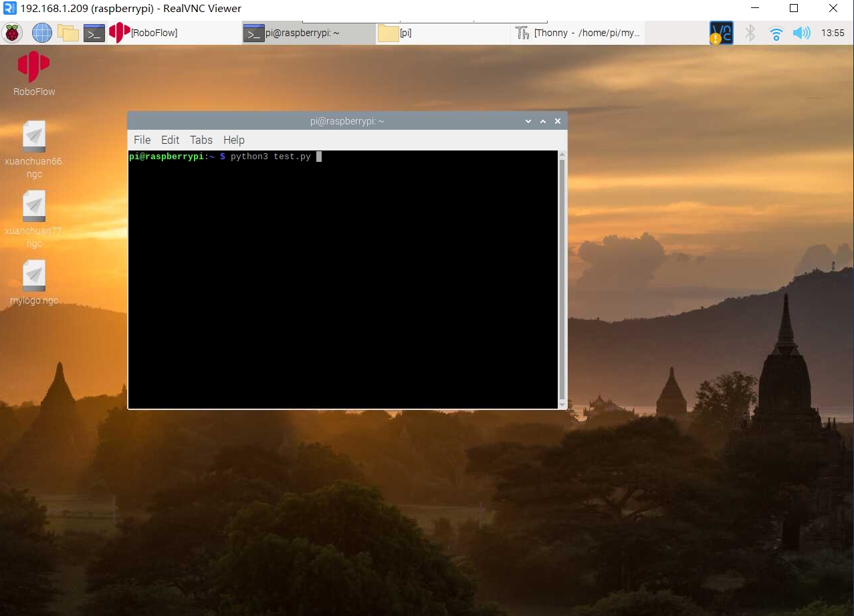854x616 pixels.
Task: Open the RoboFlow desktop shortcut
Action: [x=34, y=74]
